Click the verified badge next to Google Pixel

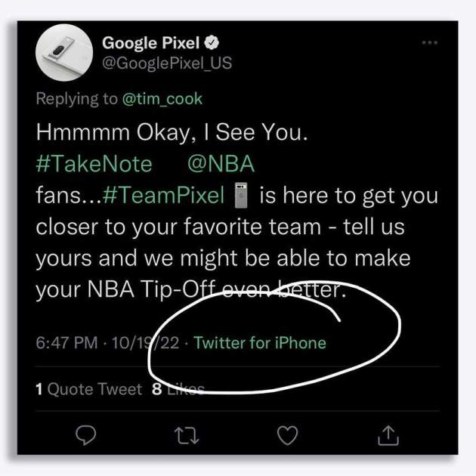212,42
